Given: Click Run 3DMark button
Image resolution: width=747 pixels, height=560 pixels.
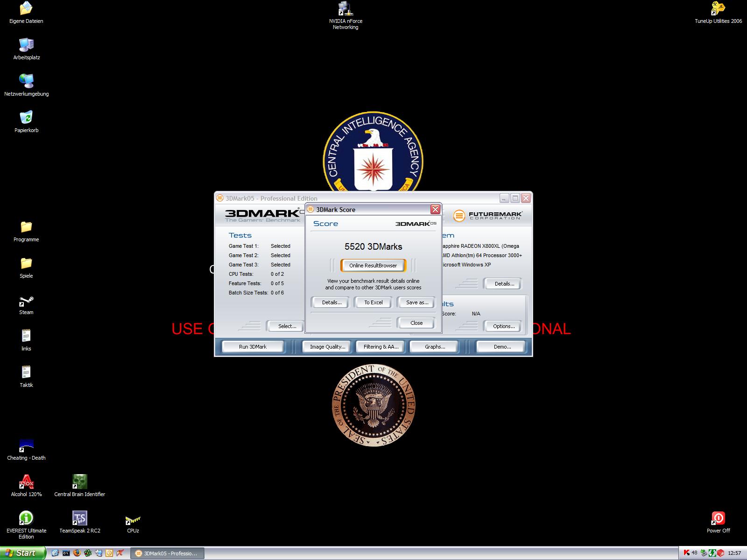Looking at the screenshot, I should point(253,347).
